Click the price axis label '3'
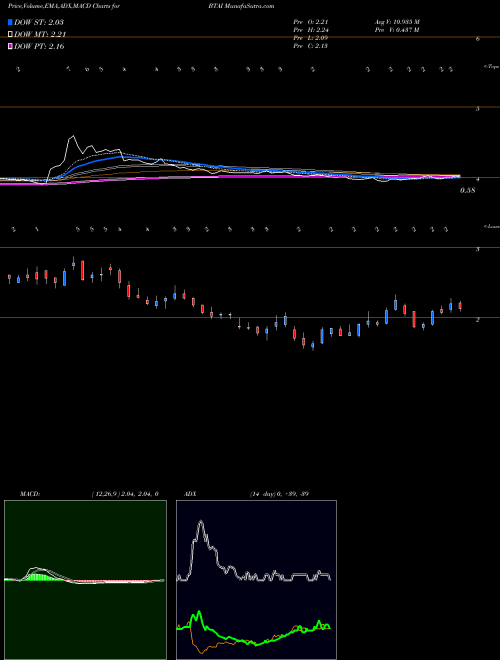The width and height of the screenshot is (500, 660). click(478, 249)
